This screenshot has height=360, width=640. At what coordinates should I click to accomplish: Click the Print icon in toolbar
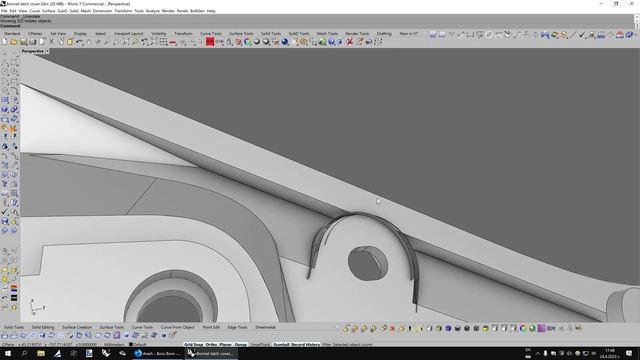(33, 42)
